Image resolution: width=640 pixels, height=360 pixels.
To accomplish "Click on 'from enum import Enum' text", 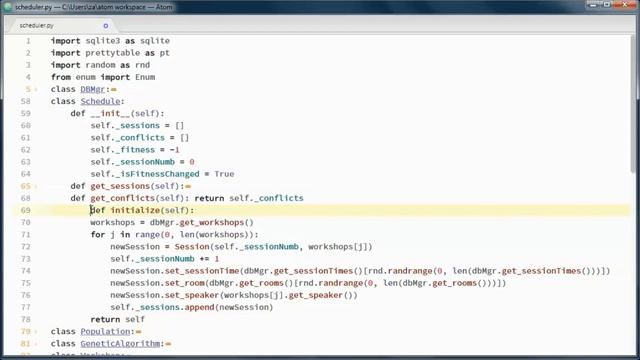I will (x=103, y=77).
